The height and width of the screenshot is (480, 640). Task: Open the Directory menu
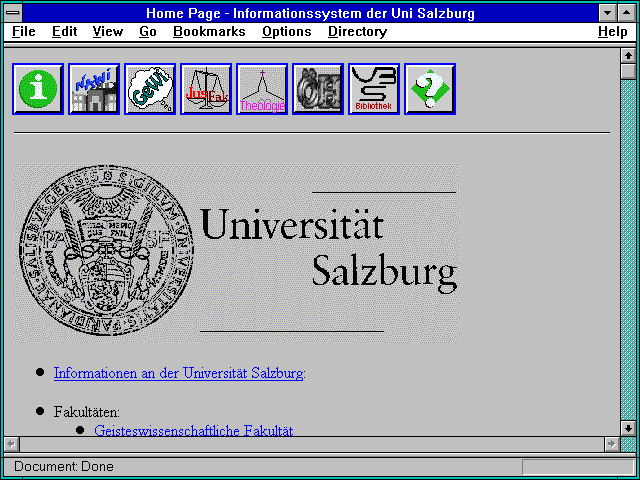pos(358,32)
